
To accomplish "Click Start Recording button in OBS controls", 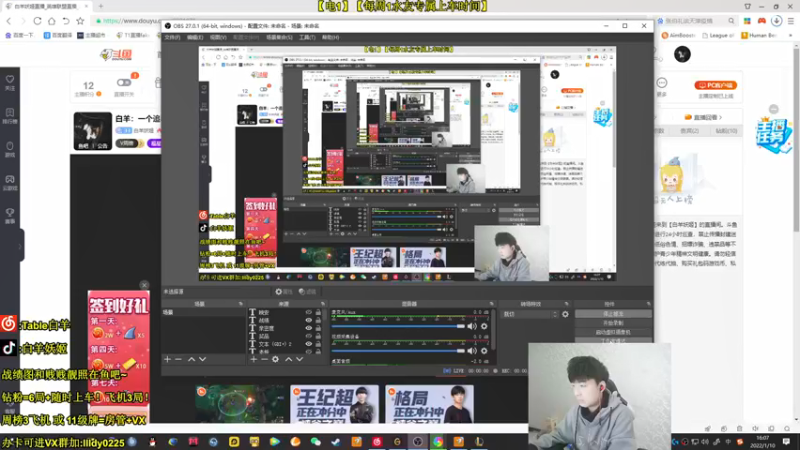I will click(x=613, y=323).
